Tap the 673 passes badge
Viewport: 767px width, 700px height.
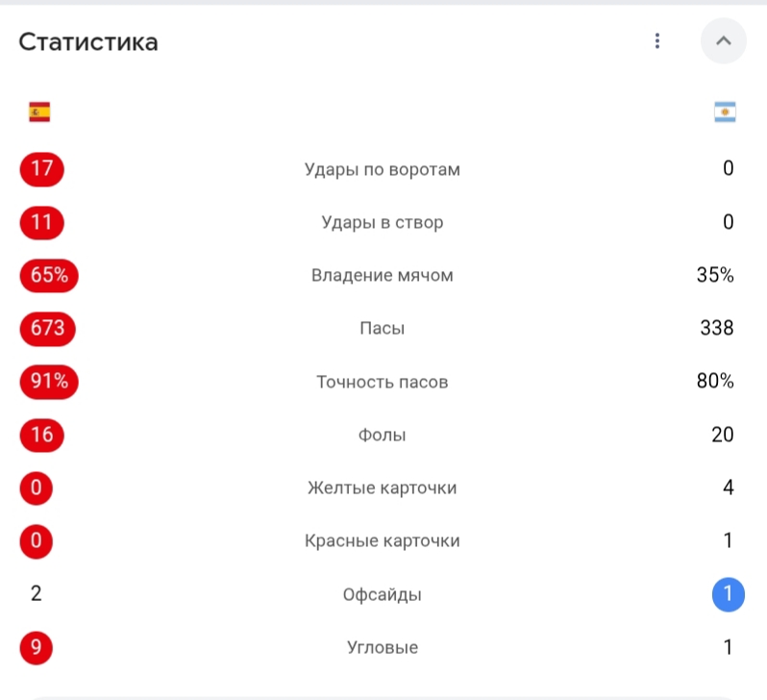48,329
